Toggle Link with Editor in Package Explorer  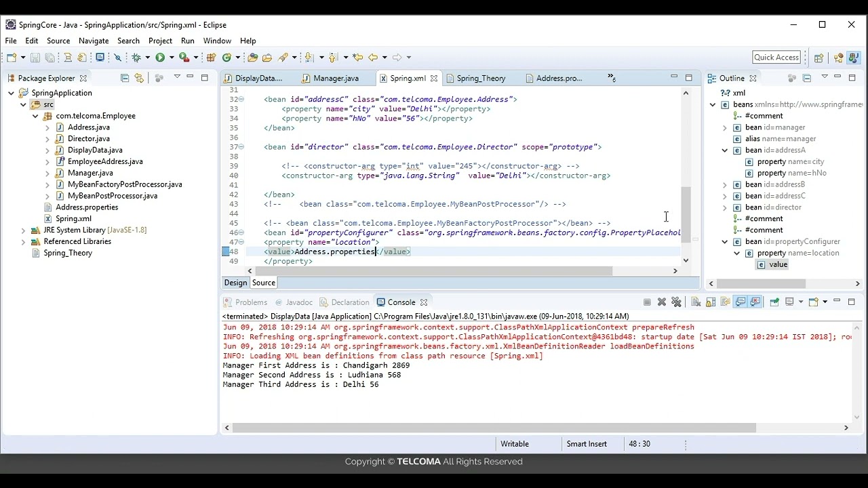point(140,78)
